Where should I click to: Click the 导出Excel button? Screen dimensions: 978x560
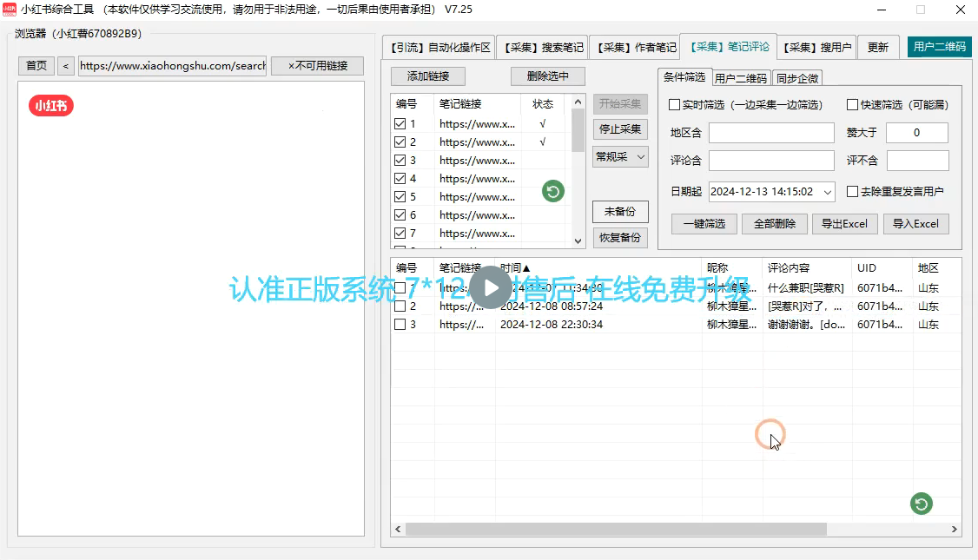tap(844, 224)
